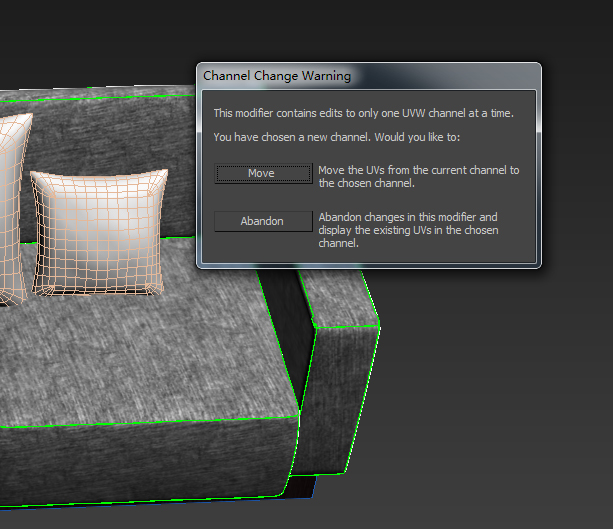Click the text 'This modifier contains edits to only one UVW channel'
613x529 pixels.
[x=340, y=113]
